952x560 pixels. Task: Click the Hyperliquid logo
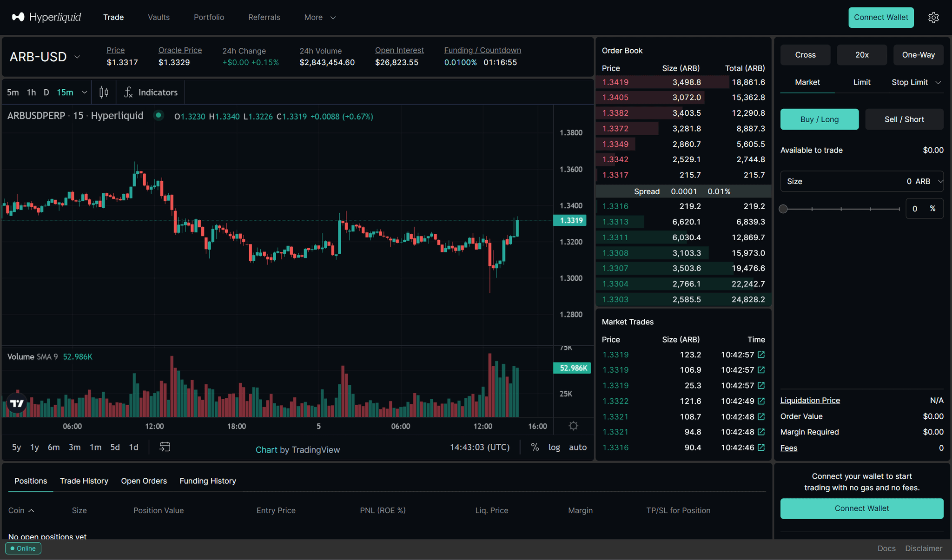click(x=46, y=17)
